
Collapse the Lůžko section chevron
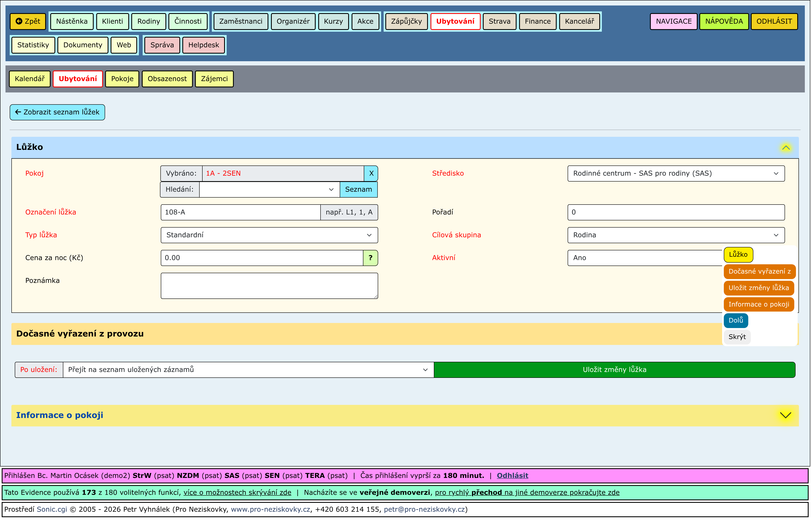[x=786, y=148]
